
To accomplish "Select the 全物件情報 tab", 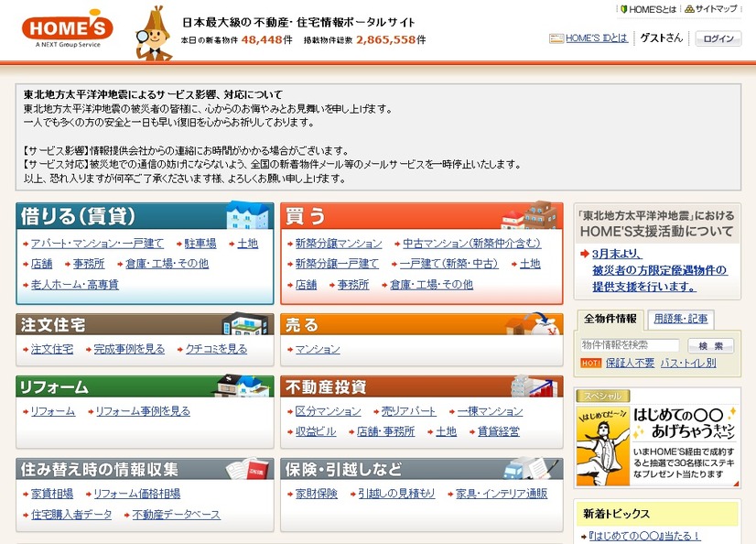I will coord(610,319).
